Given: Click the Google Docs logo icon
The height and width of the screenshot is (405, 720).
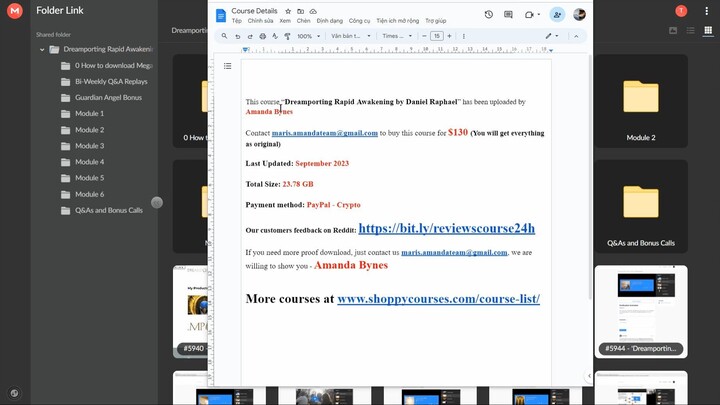Looking at the screenshot, I should tap(221, 14).
